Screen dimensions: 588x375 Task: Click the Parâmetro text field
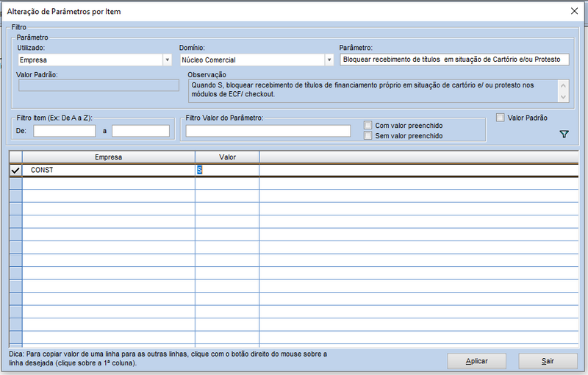(x=454, y=60)
